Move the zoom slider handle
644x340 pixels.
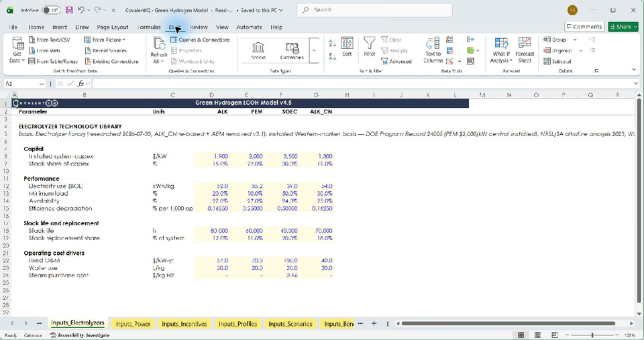(592, 335)
